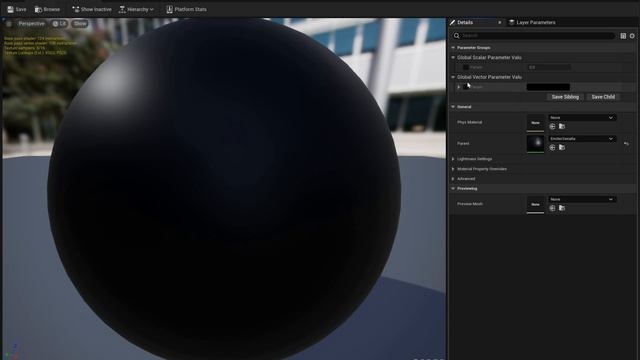Save the material instance
This screenshot has height=360, width=640.
click(17, 9)
